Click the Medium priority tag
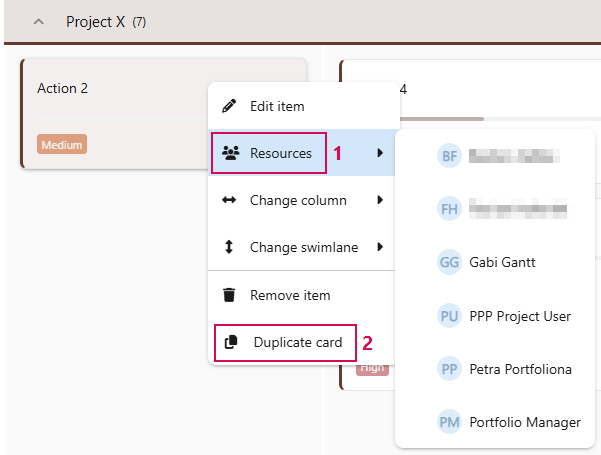Viewport: 601px width, 455px height. point(62,145)
